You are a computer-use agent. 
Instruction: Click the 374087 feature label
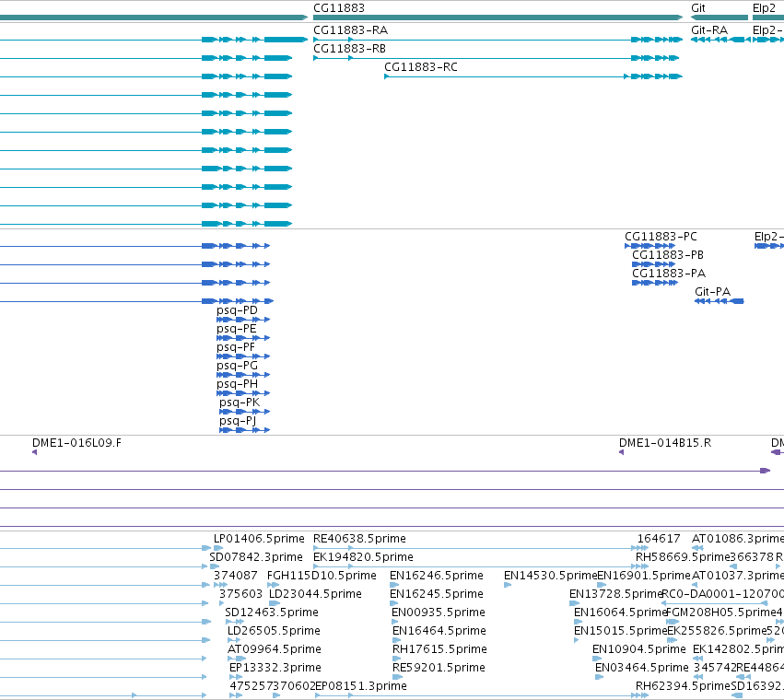pos(236,576)
